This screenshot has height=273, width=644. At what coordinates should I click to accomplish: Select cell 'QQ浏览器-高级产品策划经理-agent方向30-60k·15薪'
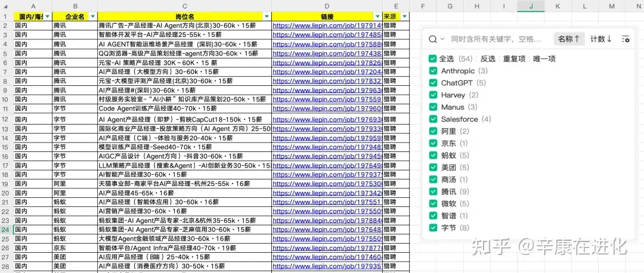pos(184,54)
